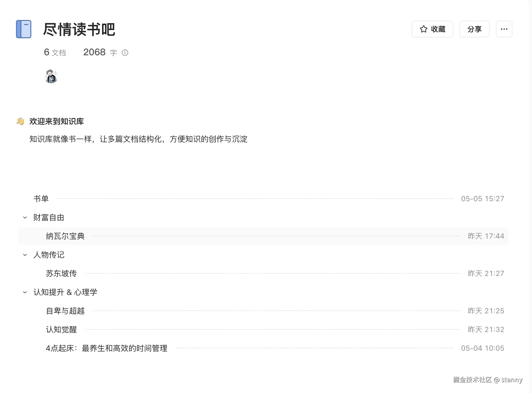Screen dimensions: 532x393
Task: Select the 人物传记 group title
Action: click(49, 255)
